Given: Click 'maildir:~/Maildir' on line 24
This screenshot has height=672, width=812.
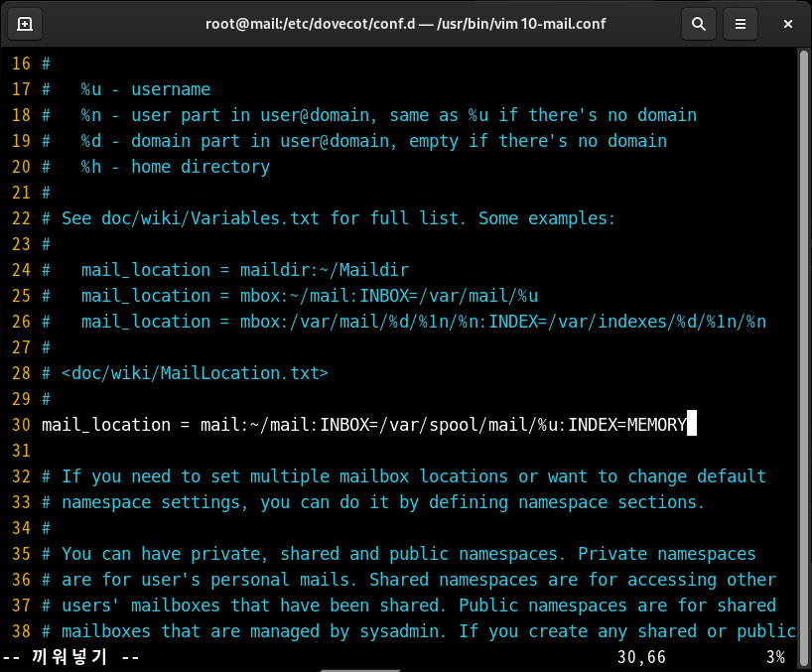Looking at the screenshot, I should pos(325,270).
